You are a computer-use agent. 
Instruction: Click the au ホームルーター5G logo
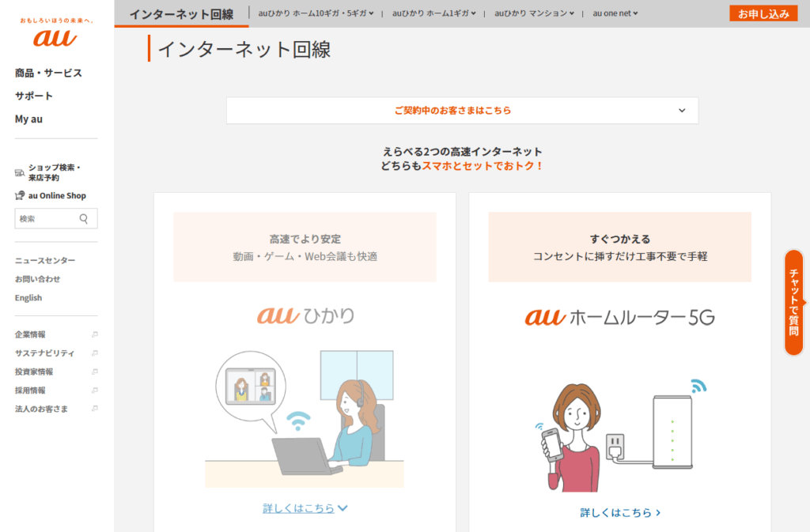click(x=620, y=316)
